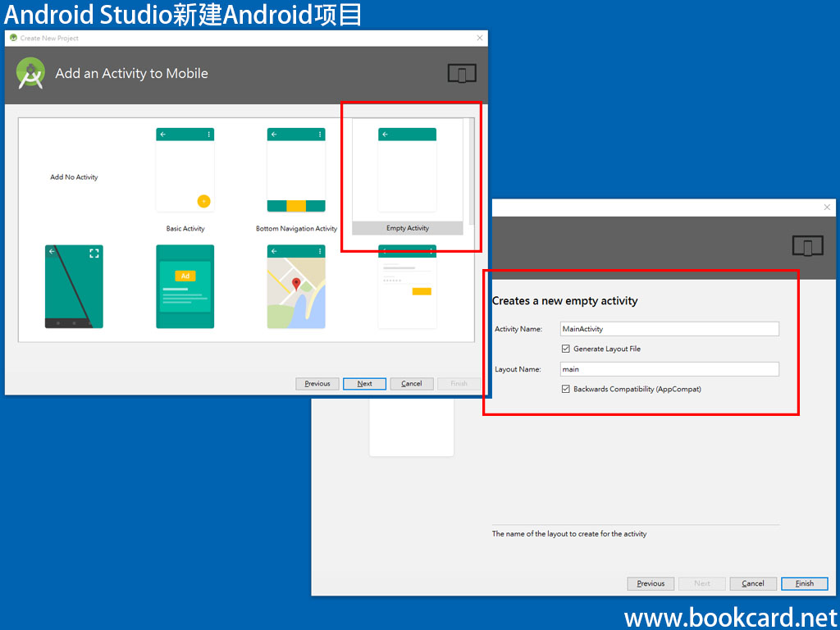The image size is (840, 630).
Task: Select the Google Maps Activity template
Action: (296, 287)
